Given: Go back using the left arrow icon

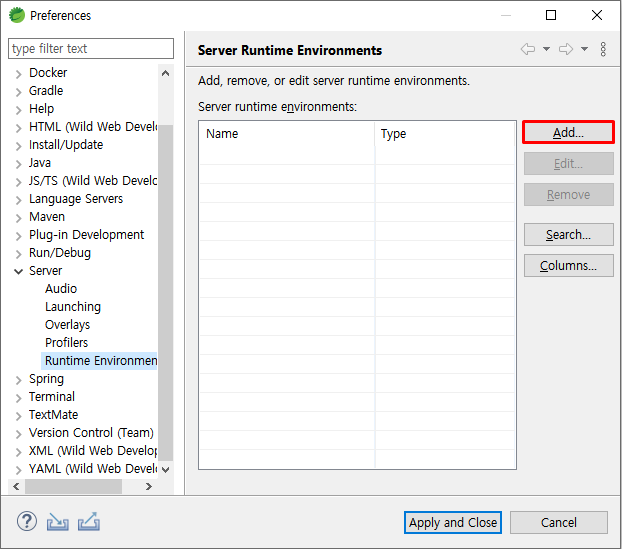Looking at the screenshot, I should [528, 49].
